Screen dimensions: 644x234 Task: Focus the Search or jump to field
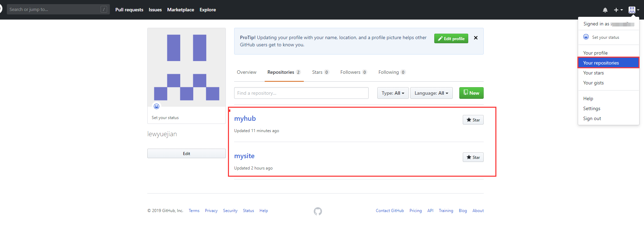58,9
